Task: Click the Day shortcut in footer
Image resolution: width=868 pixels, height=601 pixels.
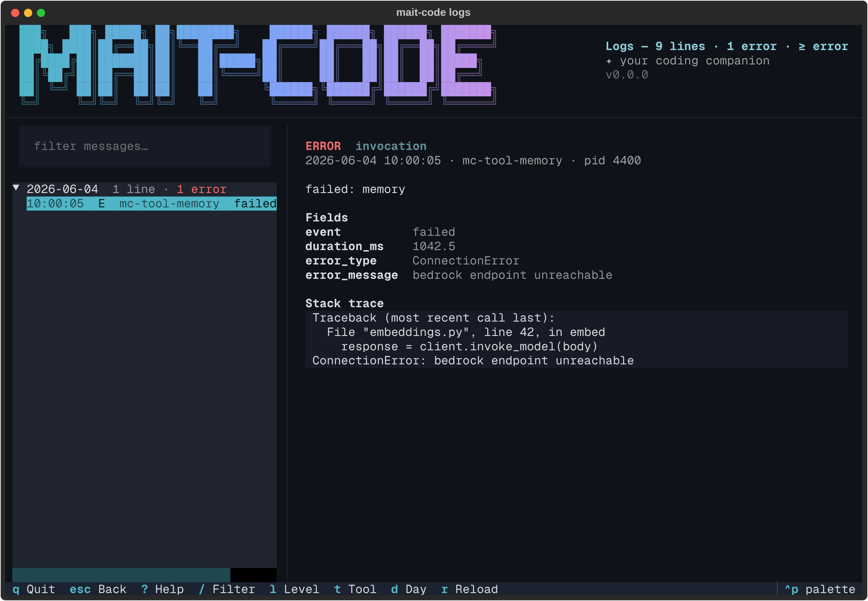Action: (409, 589)
